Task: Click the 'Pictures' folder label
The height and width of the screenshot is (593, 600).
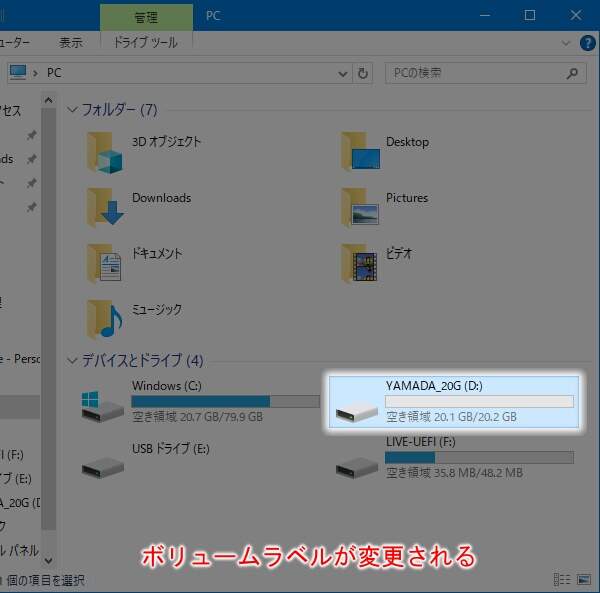Action: point(407,198)
